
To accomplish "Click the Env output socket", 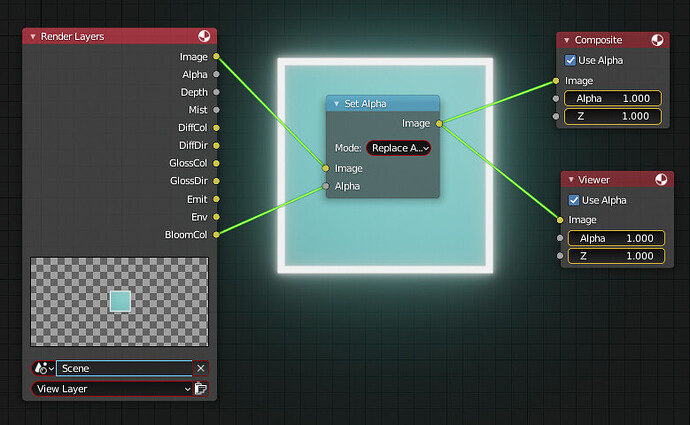I will [x=216, y=217].
